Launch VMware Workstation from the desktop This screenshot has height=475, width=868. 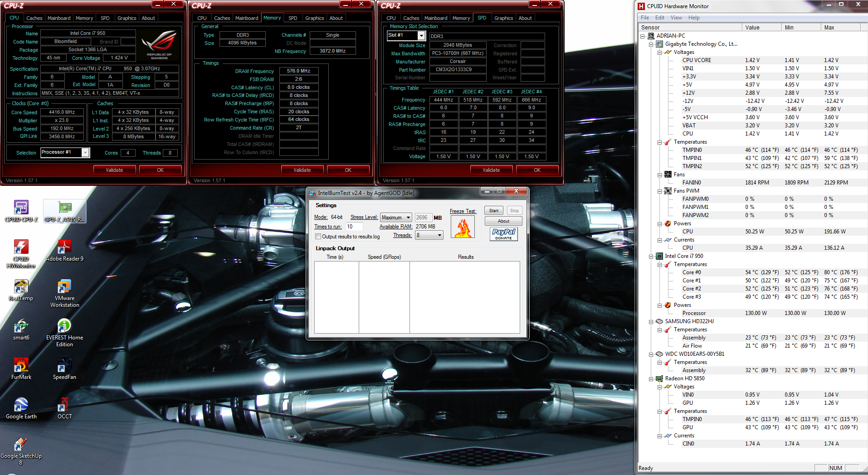pos(64,287)
